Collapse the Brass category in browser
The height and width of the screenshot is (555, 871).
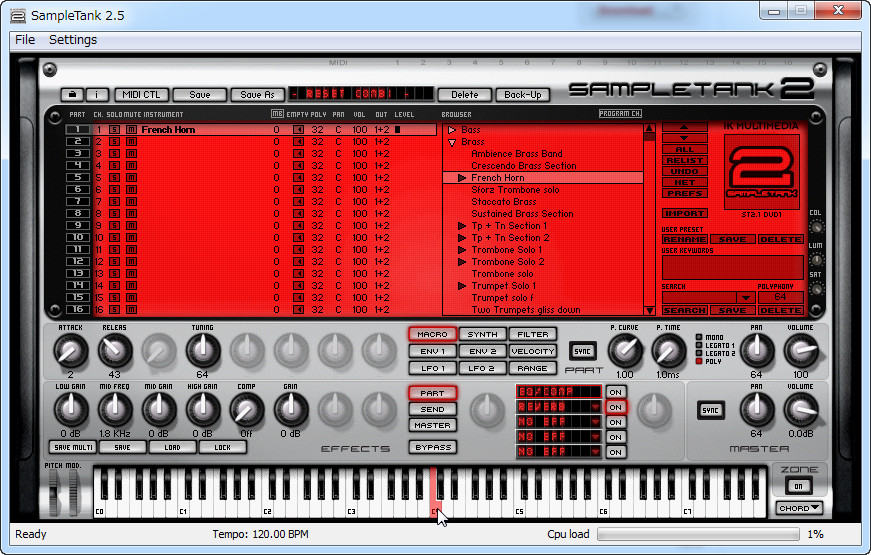[452, 142]
